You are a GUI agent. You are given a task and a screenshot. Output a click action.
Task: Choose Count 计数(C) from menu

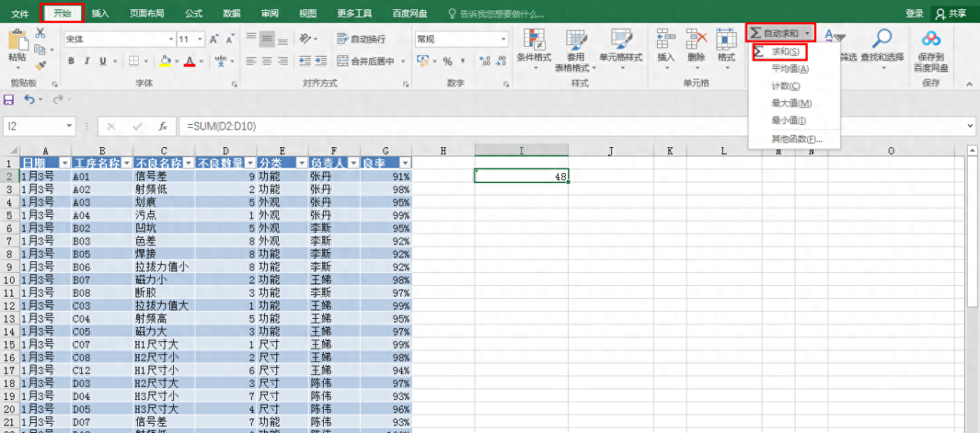point(786,86)
